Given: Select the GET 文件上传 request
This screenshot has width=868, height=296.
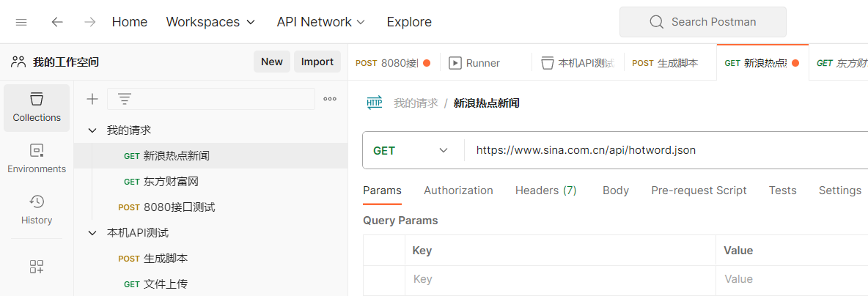Looking at the screenshot, I should coord(211,284).
